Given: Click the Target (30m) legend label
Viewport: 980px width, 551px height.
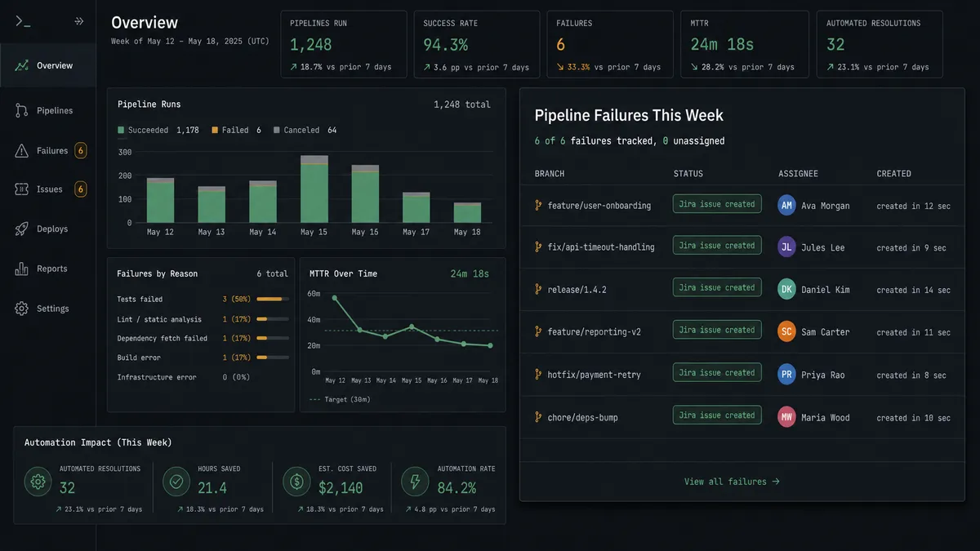Looking at the screenshot, I should point(348,399).
